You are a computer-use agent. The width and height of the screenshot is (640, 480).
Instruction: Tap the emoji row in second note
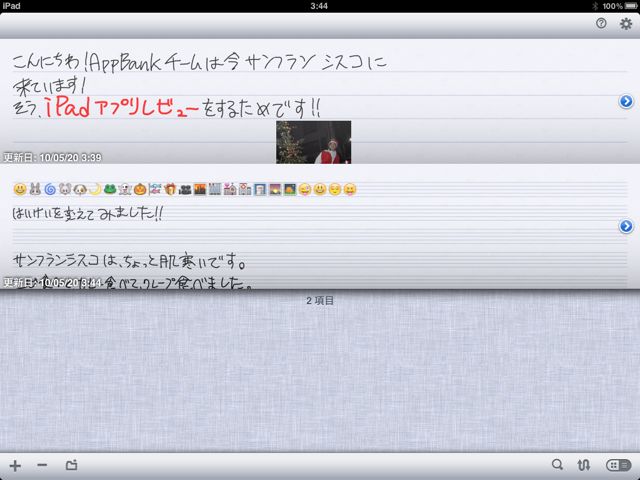coord(185,189)
